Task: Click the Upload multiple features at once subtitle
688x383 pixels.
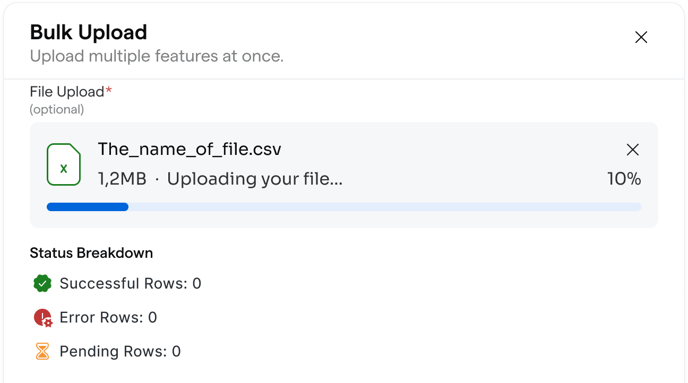Action: pos(157,56)
